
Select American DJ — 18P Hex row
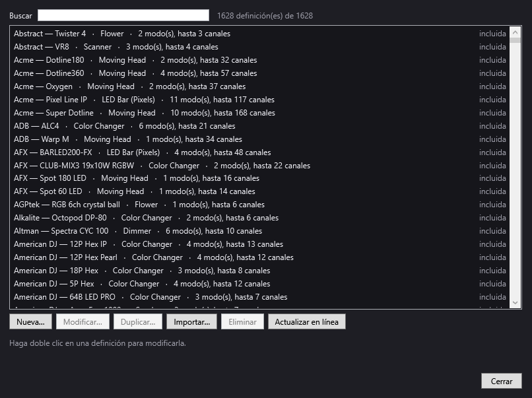(x=259, y=271)
